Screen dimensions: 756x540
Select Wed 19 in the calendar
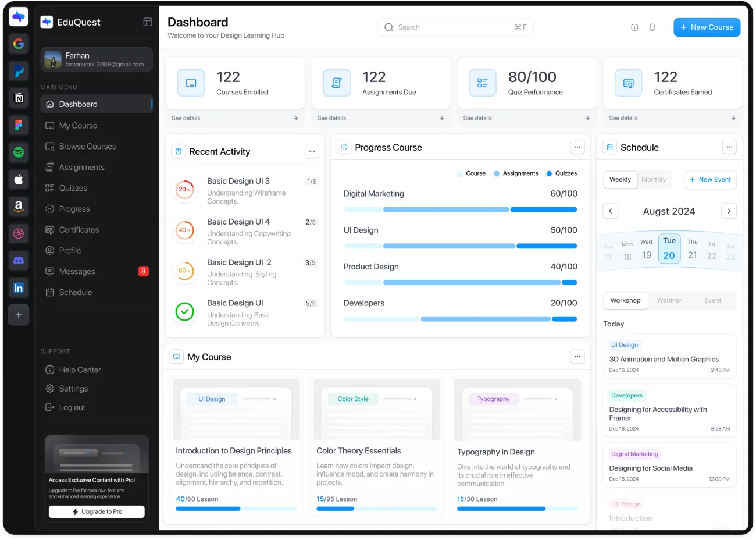pos(647,249)
